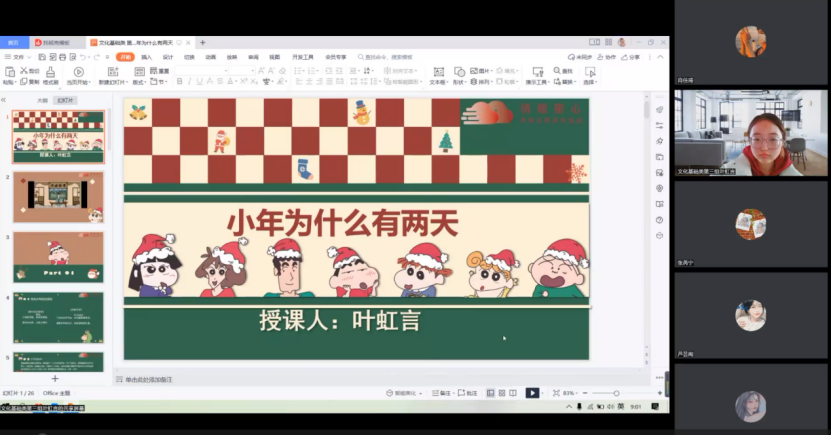Click the New Slide (新建幻灯片) icon

click(113, 72)
